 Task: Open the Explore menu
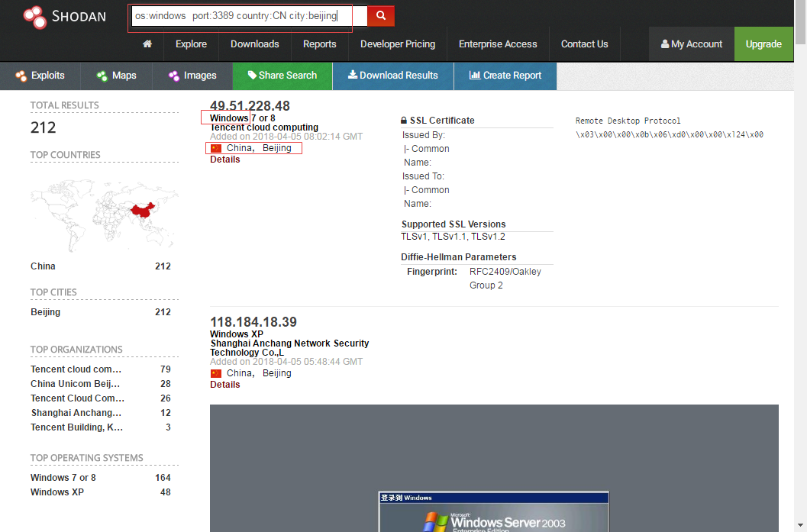pyautogui.click(x=191, y=44)
